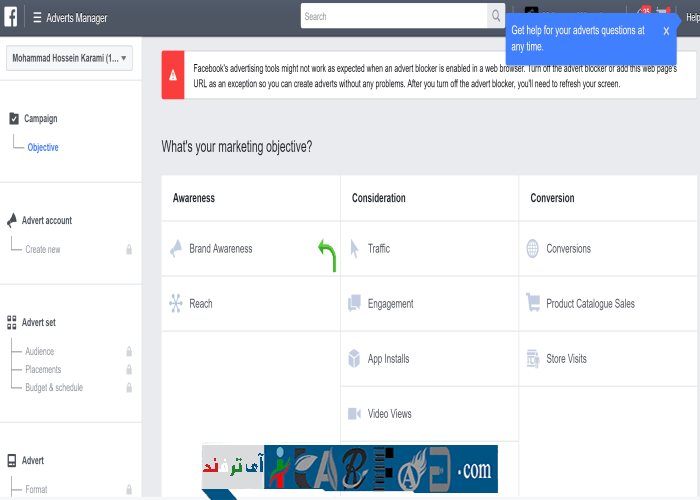Click the Advert set grid icon
Screen dimensions: 700x500
12,322
